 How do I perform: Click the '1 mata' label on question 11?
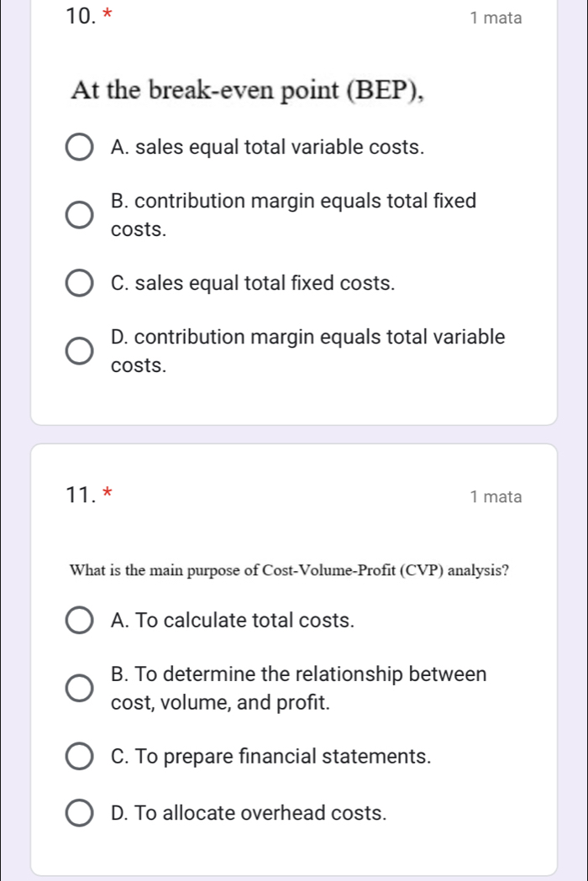[496, 497]
